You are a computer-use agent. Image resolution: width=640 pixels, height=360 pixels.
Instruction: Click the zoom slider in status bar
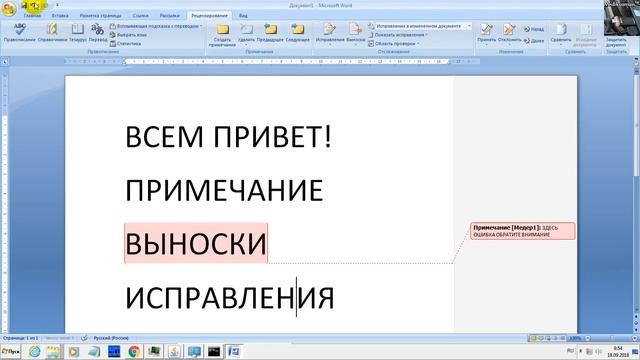pyautogui.click(x=611, y=338)
